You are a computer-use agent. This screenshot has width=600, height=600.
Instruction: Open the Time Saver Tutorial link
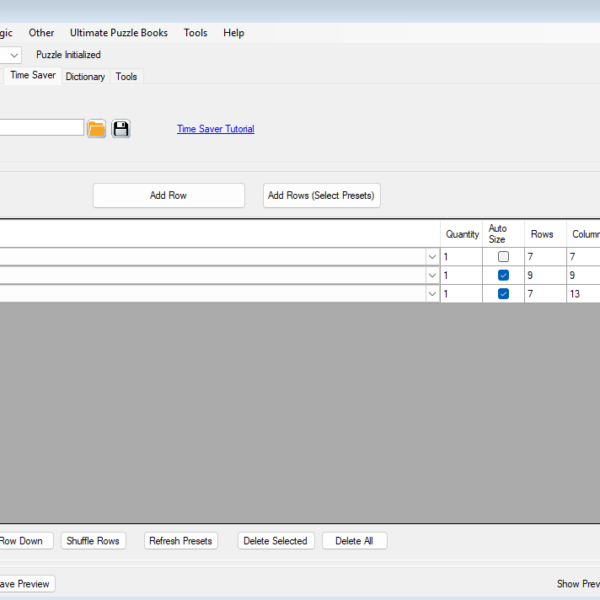tap(215, 129)
